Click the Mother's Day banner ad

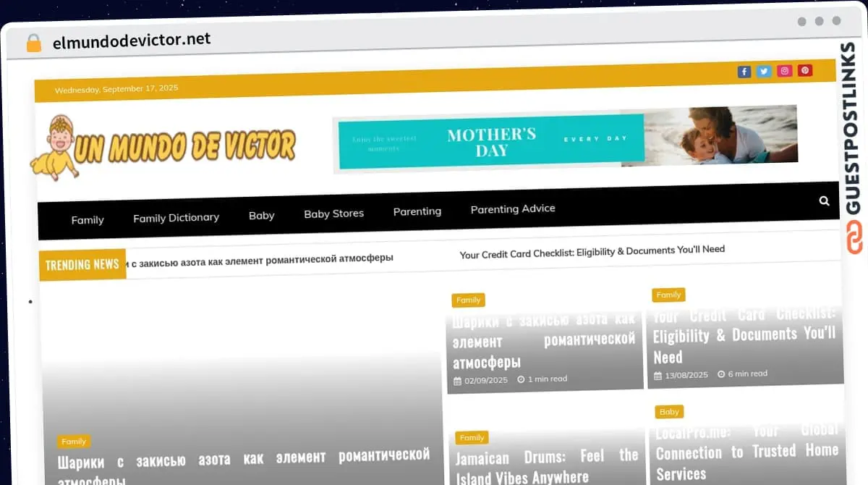(x=564, y=139)
